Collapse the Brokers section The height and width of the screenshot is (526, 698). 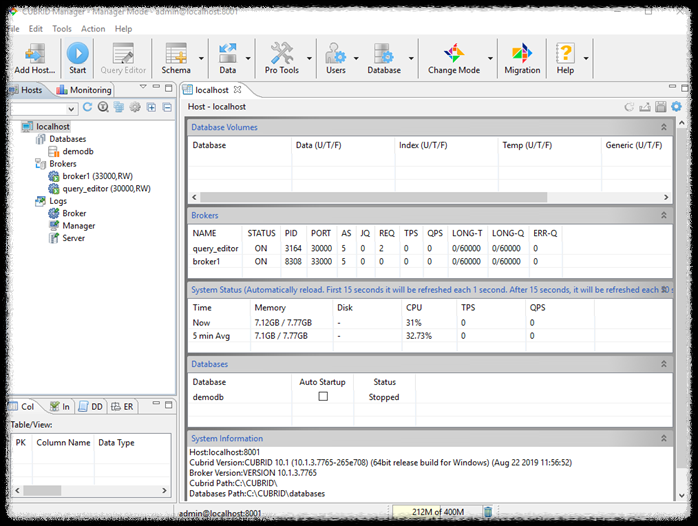pyautogui.click(x=664, y=215)
